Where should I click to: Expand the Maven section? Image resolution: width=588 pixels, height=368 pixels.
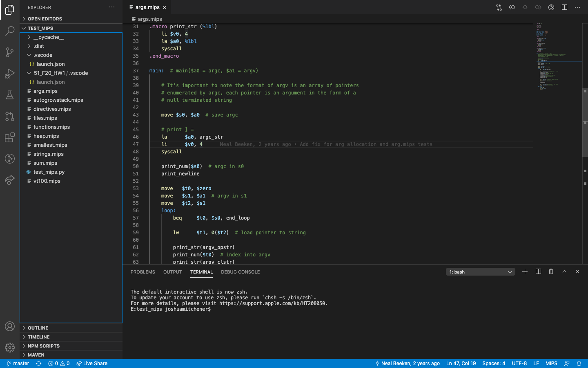[71, 355]
